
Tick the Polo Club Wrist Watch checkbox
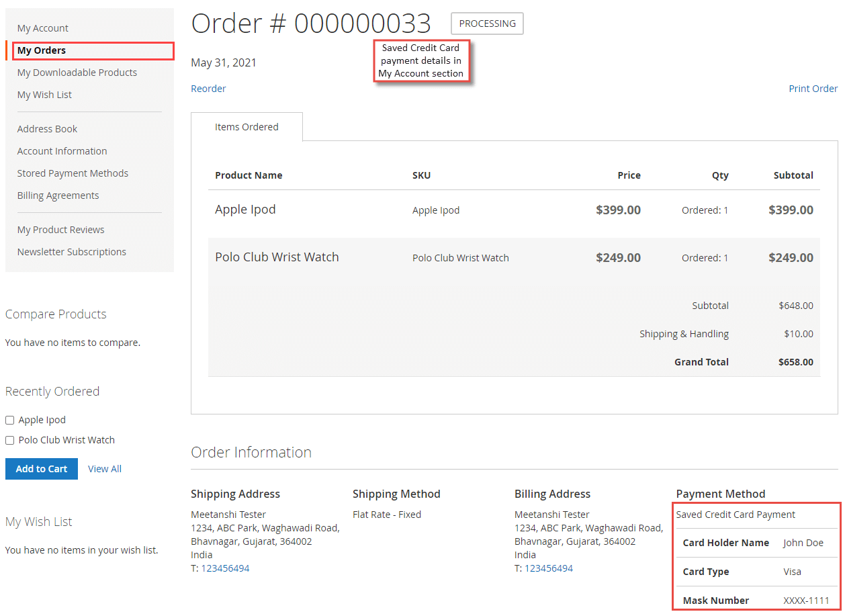coord(10,441)
